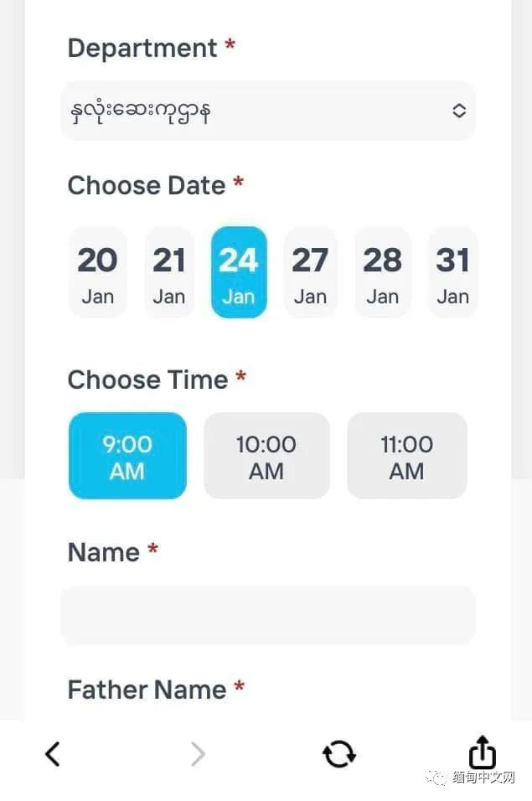Expand the Department dropdown

click(267, 111)
